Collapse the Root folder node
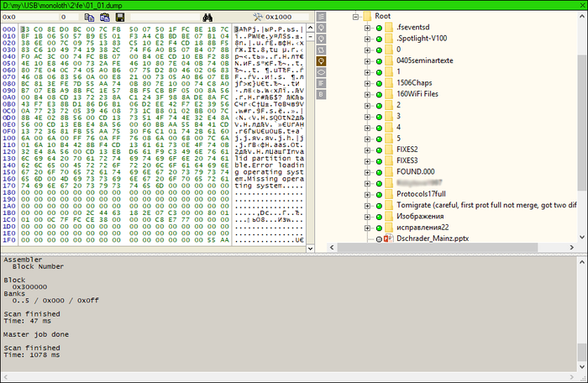 click(356, 16)
